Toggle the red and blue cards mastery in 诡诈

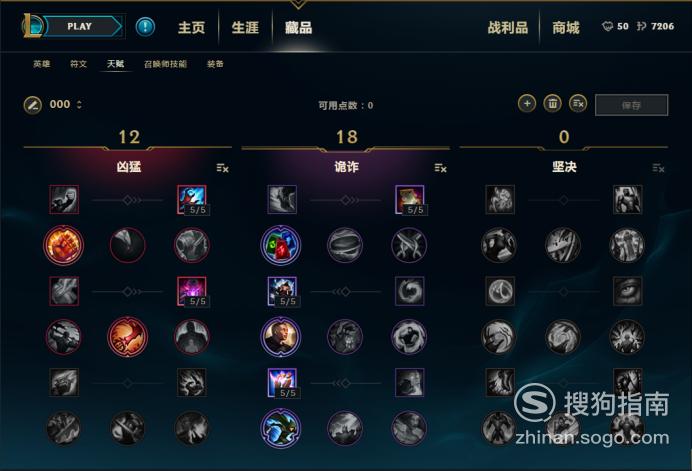point(281,245)
